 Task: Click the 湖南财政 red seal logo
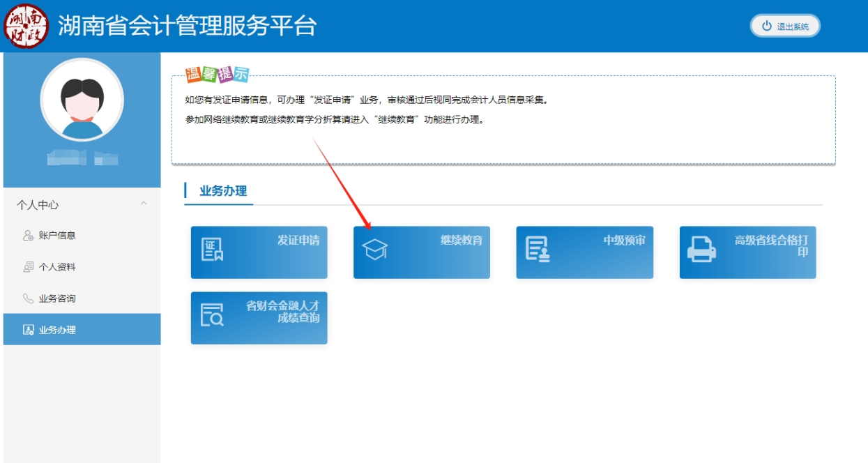(x=24, y=24)
